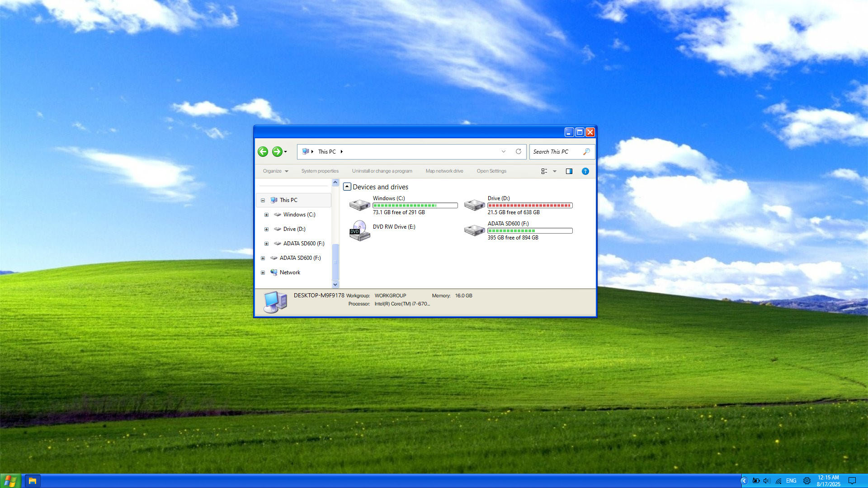This screenshot has width=868, height=488.
Task: Click the taskbar settings gear icon
Action: click(807, 481)
